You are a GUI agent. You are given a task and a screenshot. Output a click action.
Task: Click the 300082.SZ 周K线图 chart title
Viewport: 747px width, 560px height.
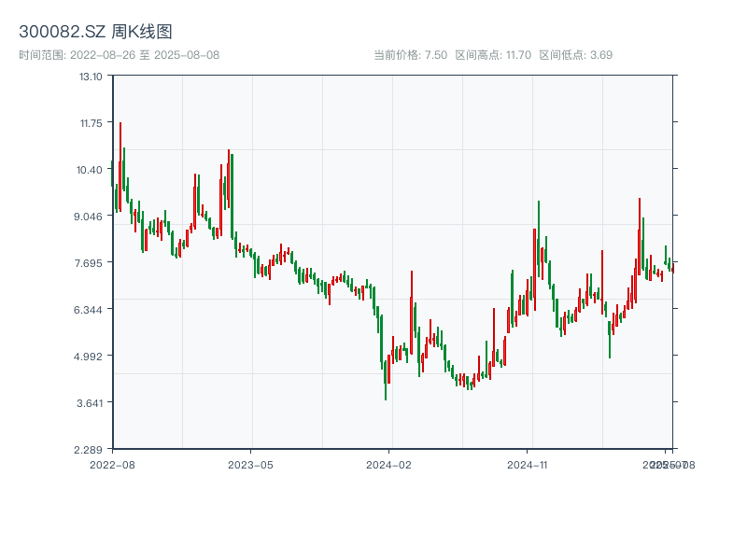(x=95, y=32)
